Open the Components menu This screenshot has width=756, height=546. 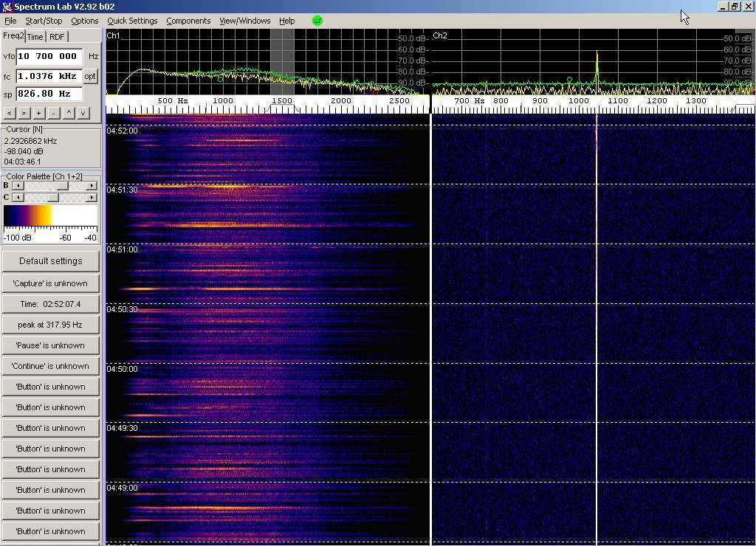click(188, 21)
